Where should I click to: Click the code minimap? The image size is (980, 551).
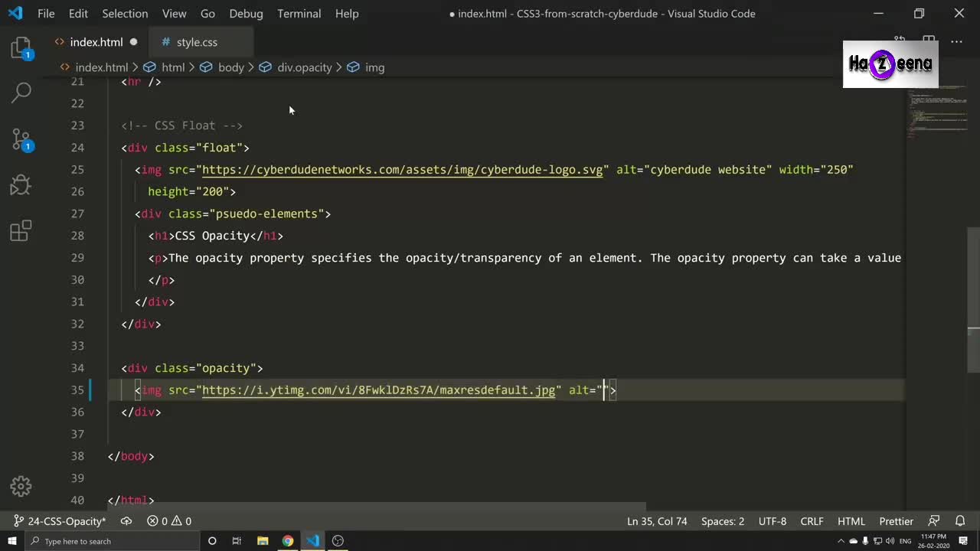[x=937, y=111]
